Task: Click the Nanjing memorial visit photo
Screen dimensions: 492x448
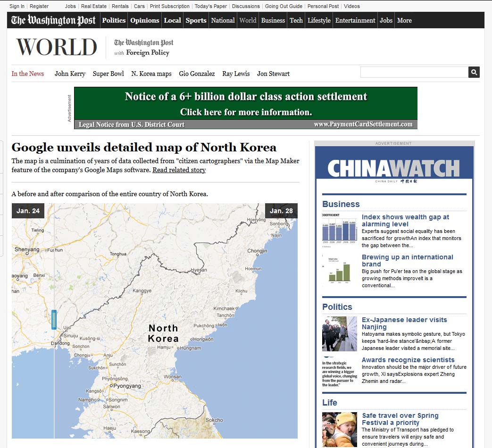Action: 340,333
